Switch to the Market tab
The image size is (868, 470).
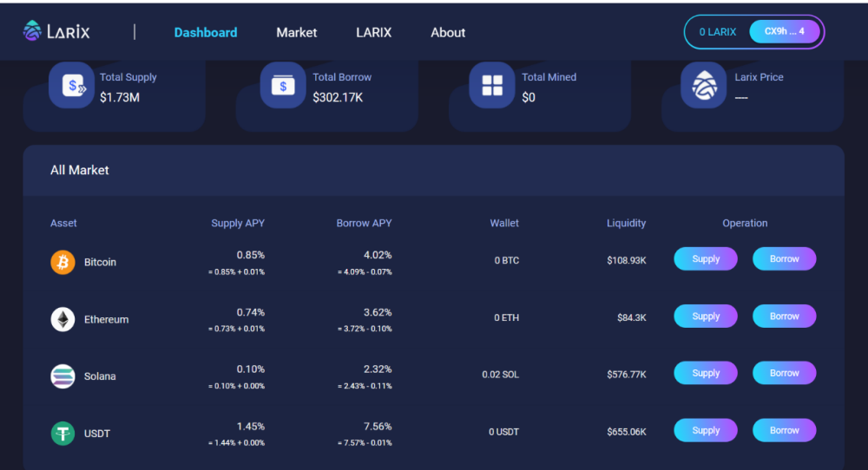click(x=297, y=33)
